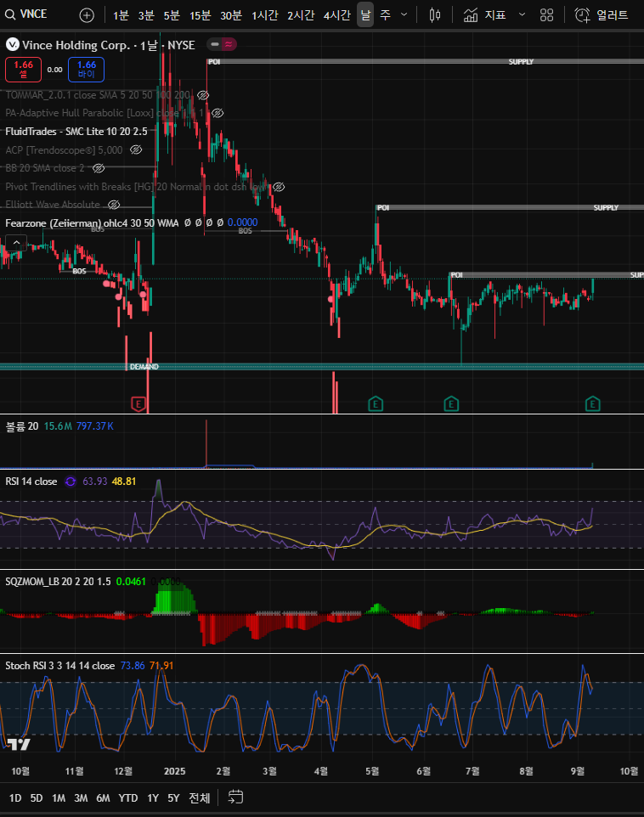Click the earnings E marker near 5월
Viewport: 644px width, 817px height.
[376, 403]
